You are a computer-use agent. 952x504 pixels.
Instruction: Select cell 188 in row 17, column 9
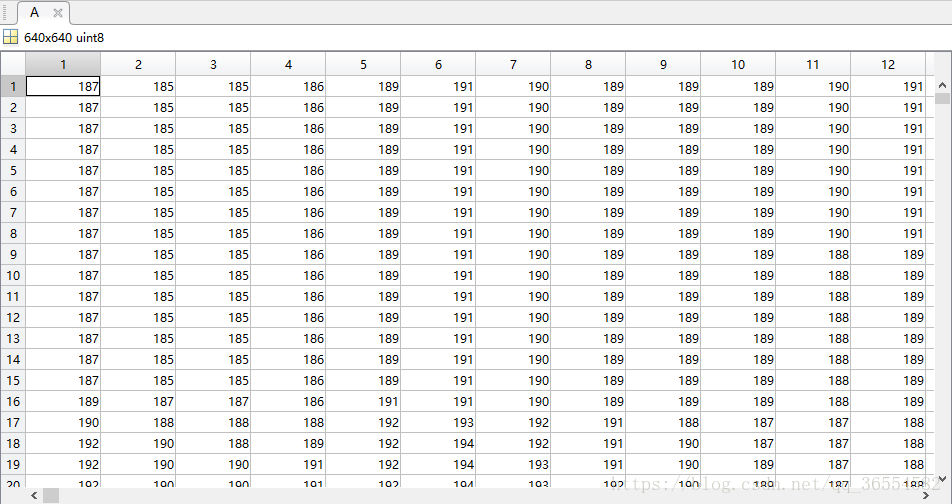click(x=663, y=422)
